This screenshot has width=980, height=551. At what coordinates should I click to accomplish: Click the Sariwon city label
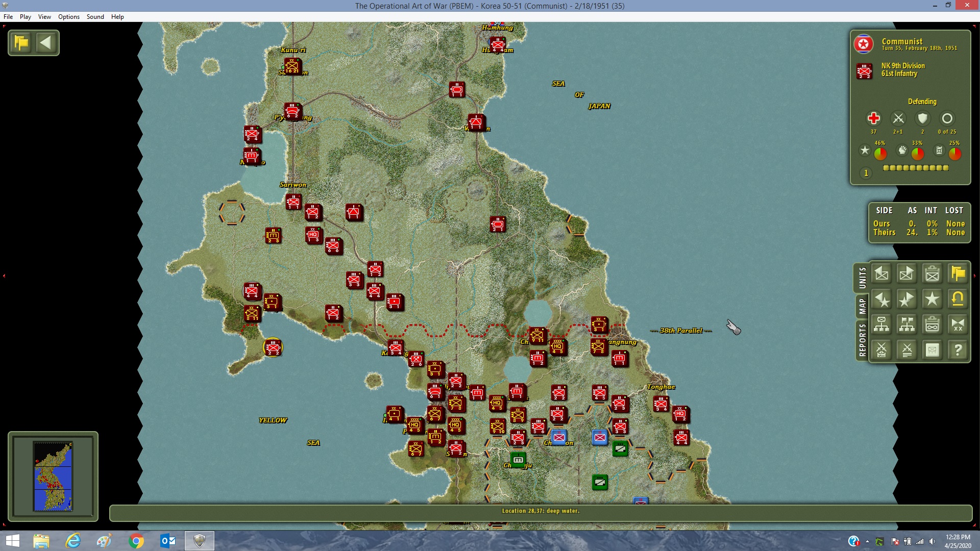coord(293,185)
